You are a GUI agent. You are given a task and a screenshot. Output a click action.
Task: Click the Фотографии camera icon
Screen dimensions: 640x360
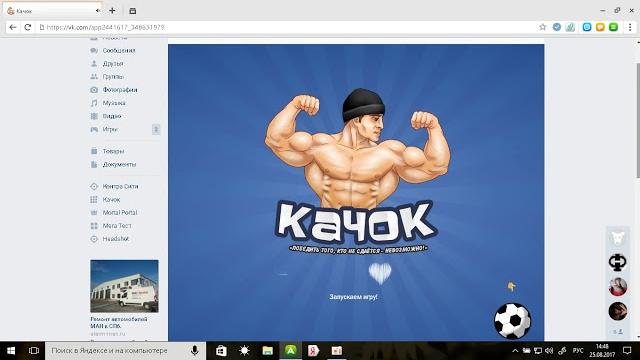pyautogui.click(x=94, y=90)
